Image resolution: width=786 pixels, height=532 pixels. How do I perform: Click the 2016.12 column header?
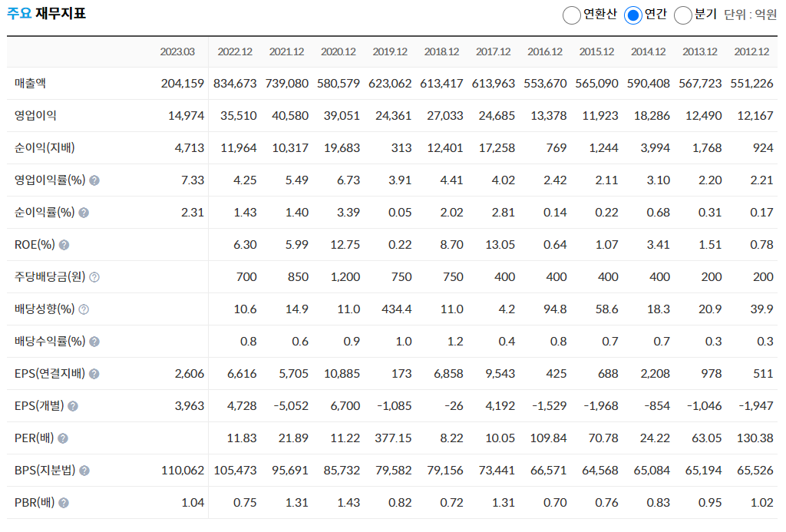545,51
